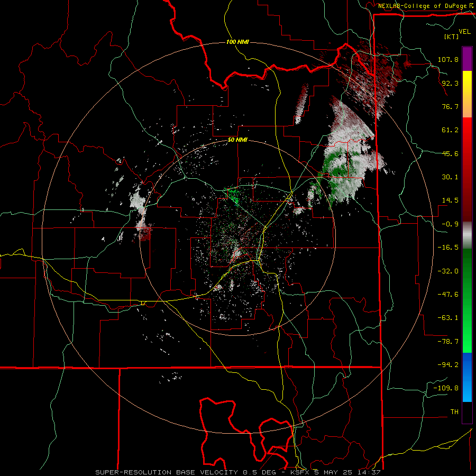Select the dark TH segment at the bottom of the scale
The width and height of the screenshot is (476, 476).
pyautogui.click(x=467, y=413)
